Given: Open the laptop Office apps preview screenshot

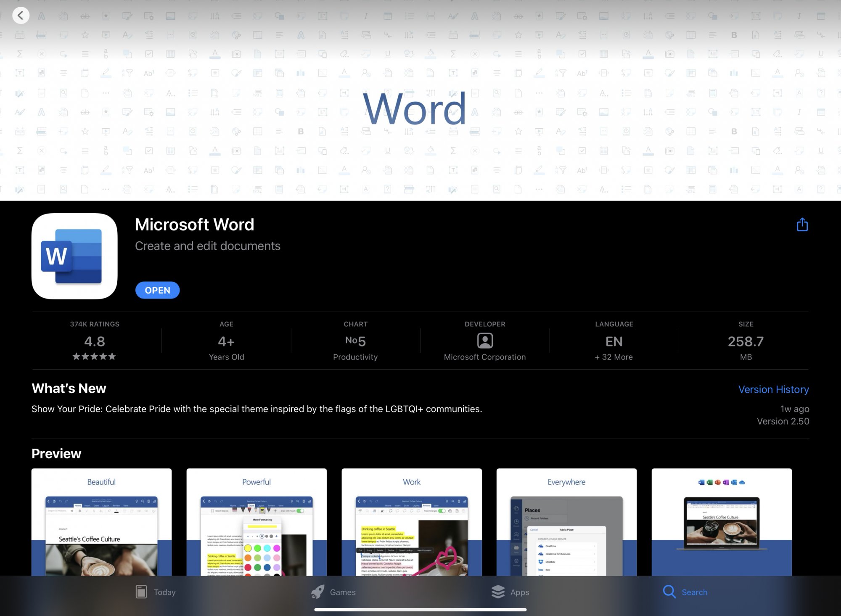Looking at the screenshot, I should pos(722,522).
